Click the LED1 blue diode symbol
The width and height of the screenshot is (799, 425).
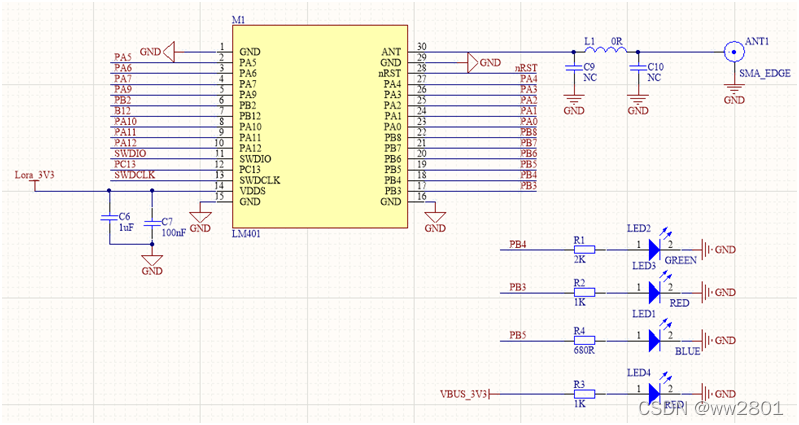click(655, 340)
